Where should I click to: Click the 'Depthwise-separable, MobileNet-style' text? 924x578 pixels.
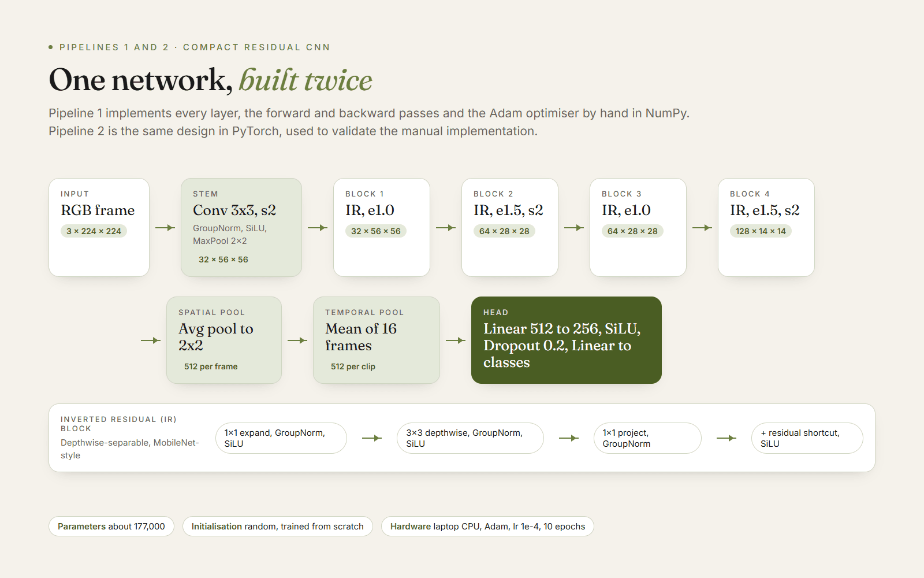130,449
